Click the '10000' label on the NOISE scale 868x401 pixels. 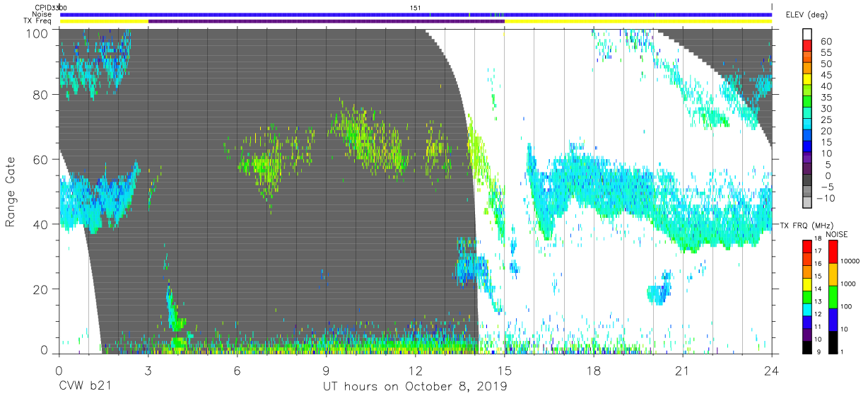pyautogui.click(x=850, y=261)
